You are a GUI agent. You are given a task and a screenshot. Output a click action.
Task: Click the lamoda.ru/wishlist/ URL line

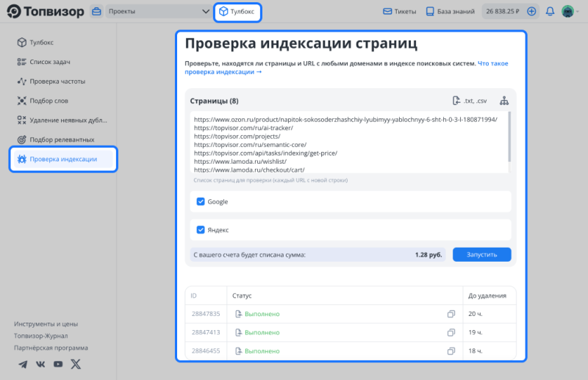point(240,161)
